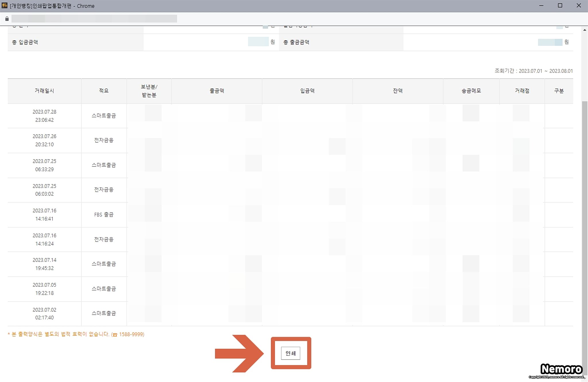
Task: Click the 구분 column header
Action: [559, 91]
